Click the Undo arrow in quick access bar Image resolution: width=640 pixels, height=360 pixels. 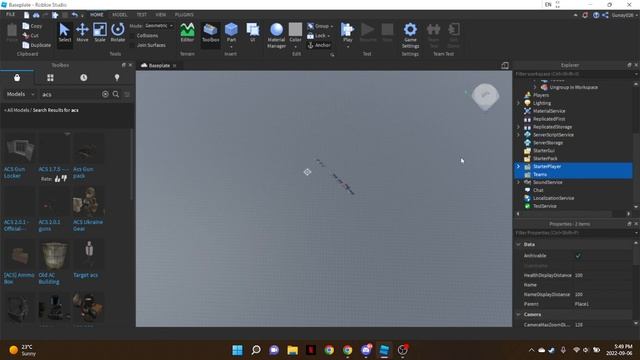[x=74, y=15]
